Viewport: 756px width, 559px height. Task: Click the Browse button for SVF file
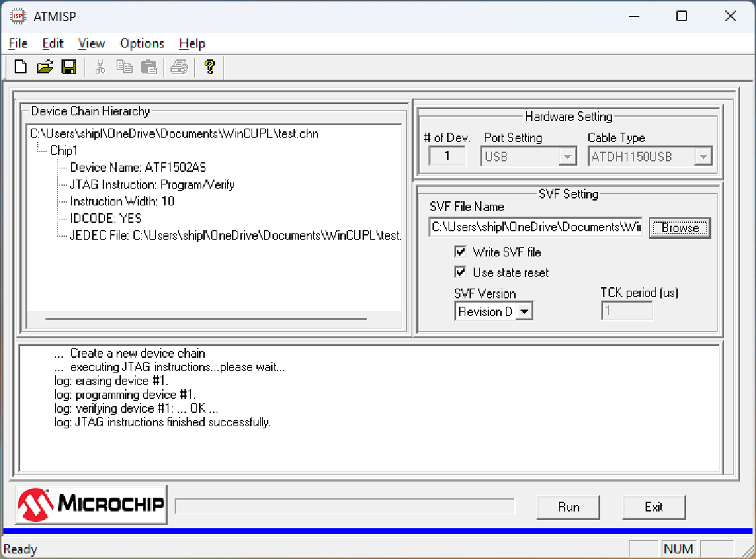tap(680, 228)
